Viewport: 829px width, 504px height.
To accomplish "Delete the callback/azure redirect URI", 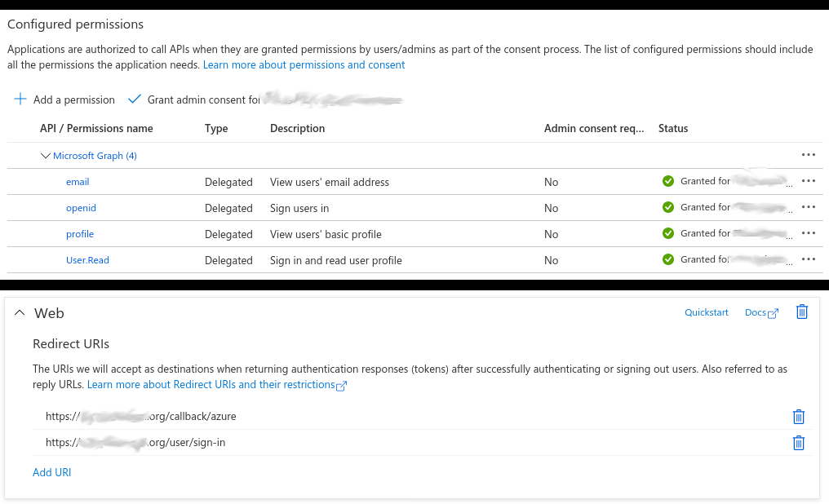I will point(798,417).
